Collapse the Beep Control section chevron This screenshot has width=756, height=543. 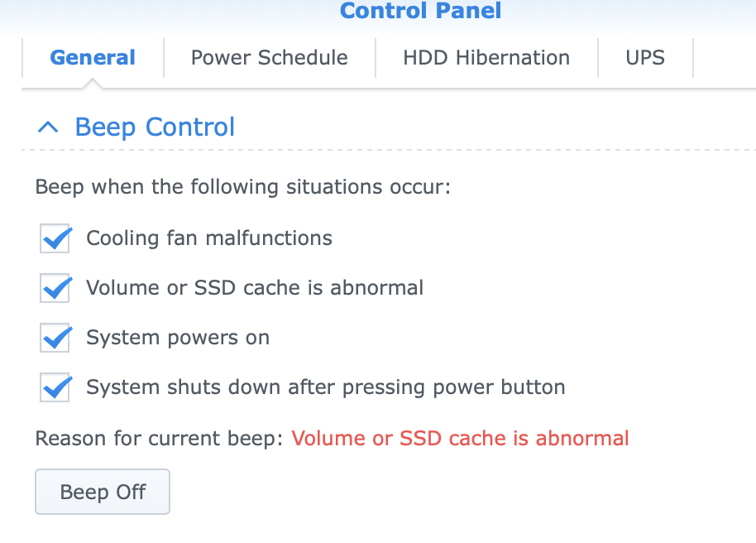tap(49, 127)
